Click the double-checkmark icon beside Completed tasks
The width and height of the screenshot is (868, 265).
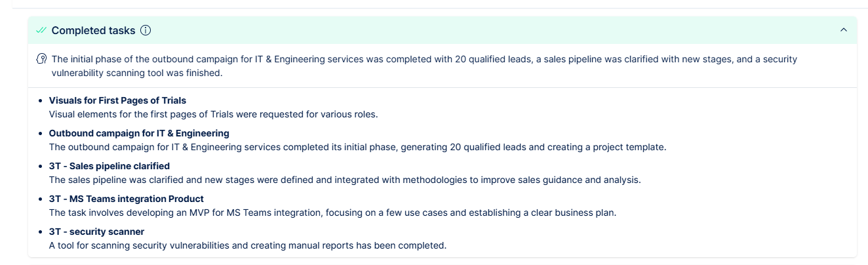41,30
